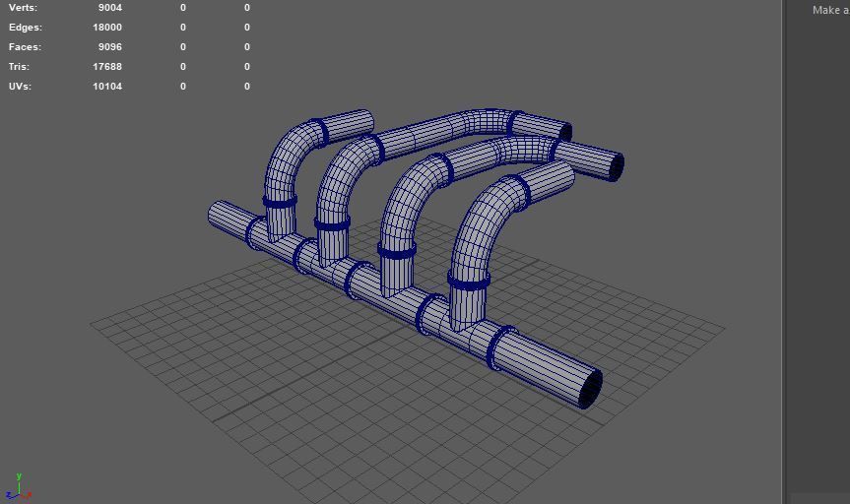This screenshot has width=850, height=504.
Task: Click the edge count value 18000
Action: point(107,28)
